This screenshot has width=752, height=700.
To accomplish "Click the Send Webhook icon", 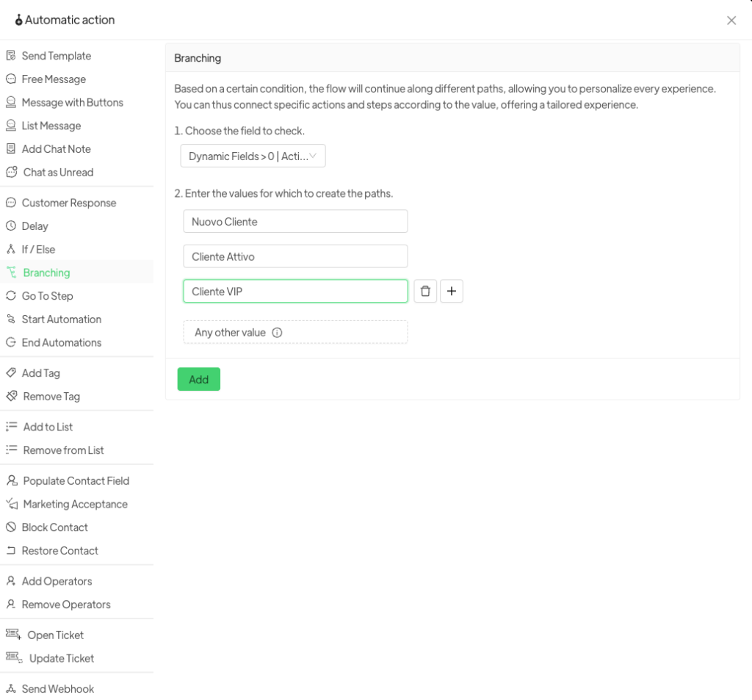I will click(x=11, y=689).
